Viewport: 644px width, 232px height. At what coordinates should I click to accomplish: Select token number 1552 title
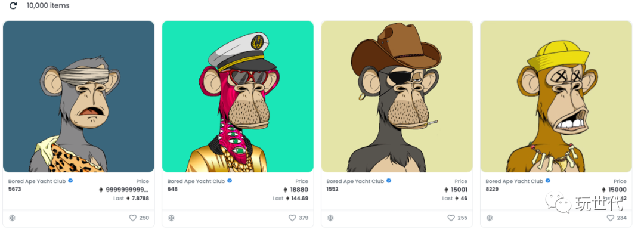(x=332, y=189)
